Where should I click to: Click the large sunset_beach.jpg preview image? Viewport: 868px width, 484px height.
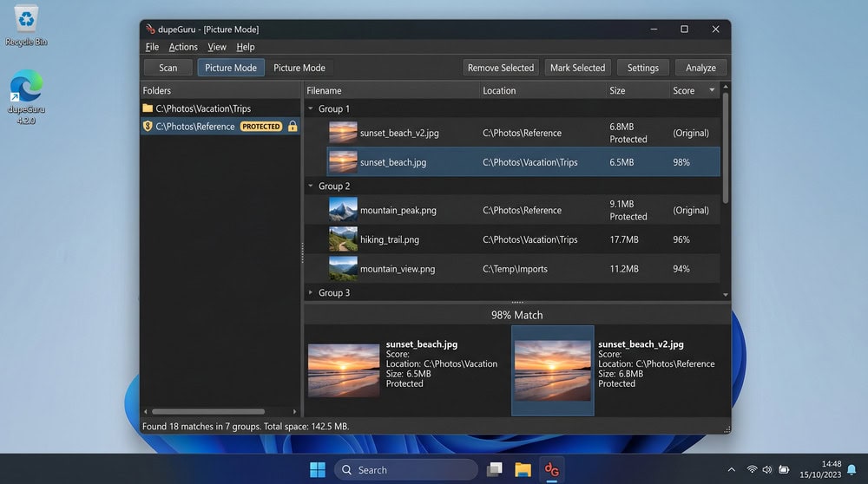(344, 370)
